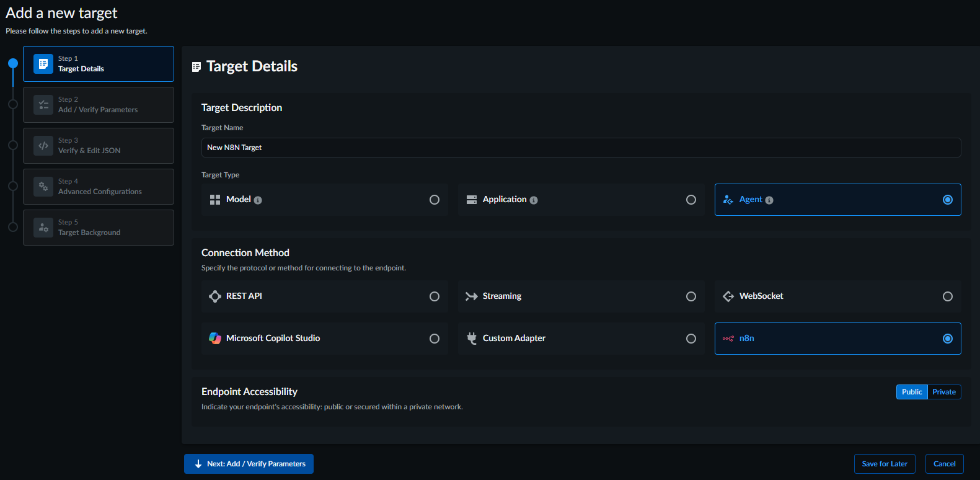Go to Step 4 Advanced Configurations
The width and height of the screenshot is (980, 480).
click(99, 187)
